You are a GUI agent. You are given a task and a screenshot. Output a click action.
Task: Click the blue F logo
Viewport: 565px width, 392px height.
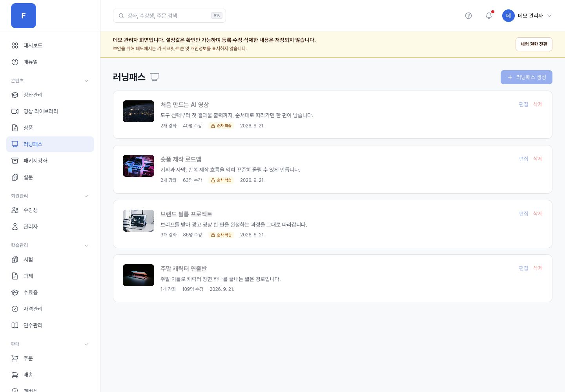tap(24, 16)
